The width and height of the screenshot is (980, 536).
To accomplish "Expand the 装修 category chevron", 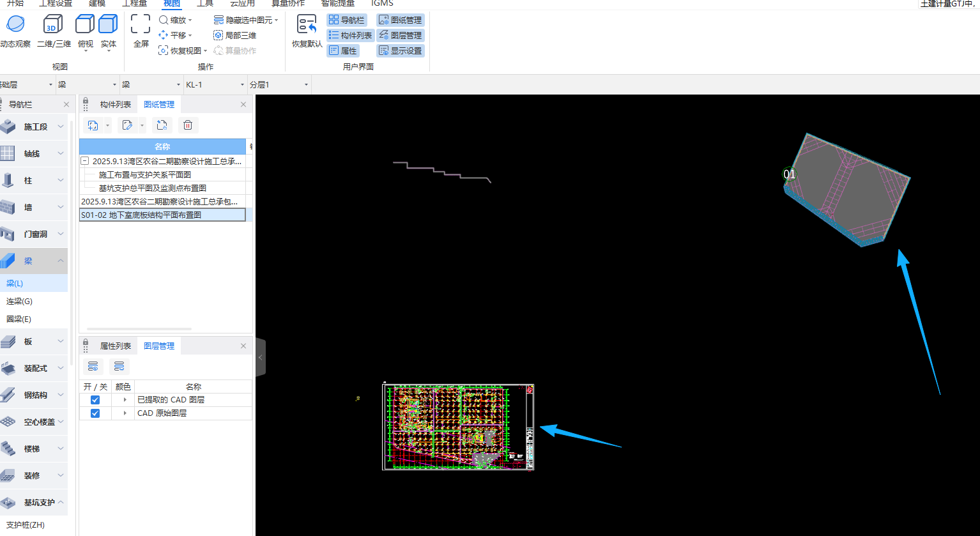I will pyautogui.click(x=61, y=476).
